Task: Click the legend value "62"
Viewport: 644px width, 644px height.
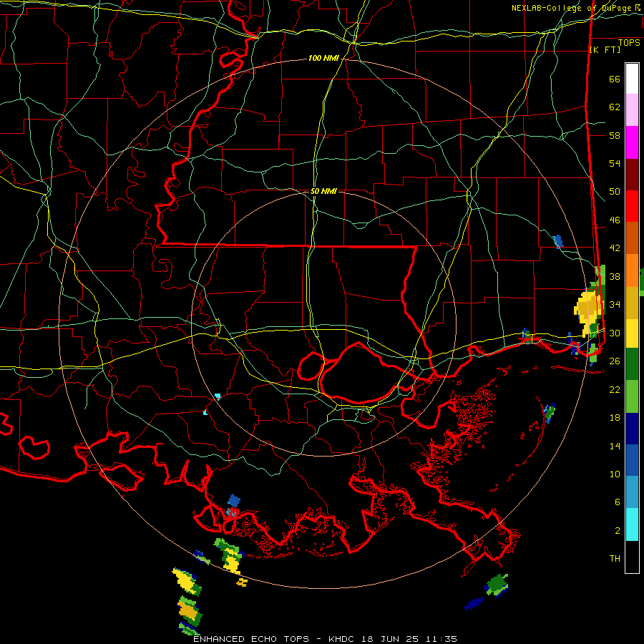Action: (615, 107)
